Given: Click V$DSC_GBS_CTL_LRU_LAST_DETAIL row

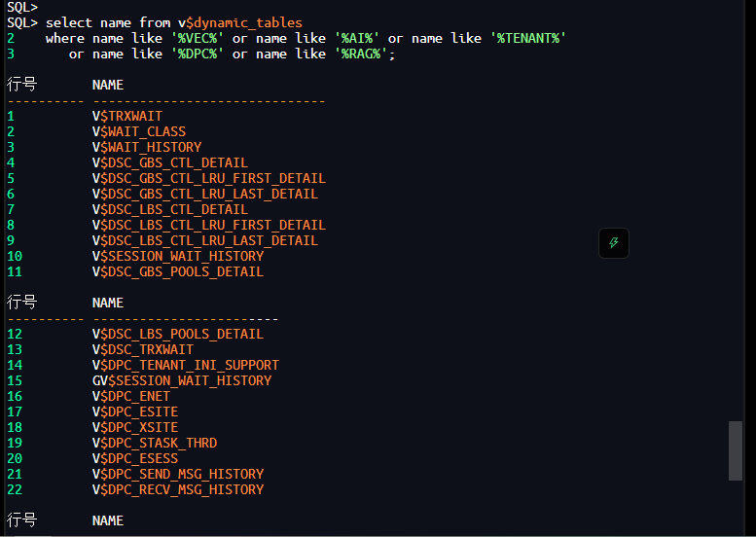Looking at the screenshot, I should pyautogui.click(x=205, y=194).
